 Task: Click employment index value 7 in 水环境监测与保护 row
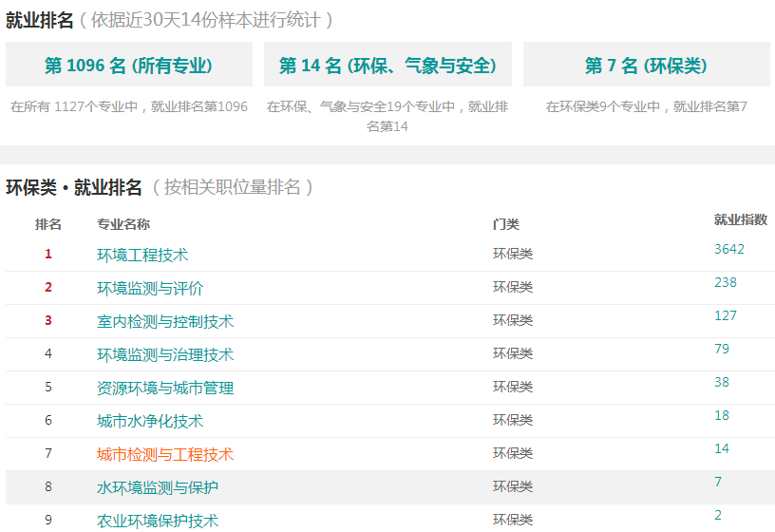point(718,482)
